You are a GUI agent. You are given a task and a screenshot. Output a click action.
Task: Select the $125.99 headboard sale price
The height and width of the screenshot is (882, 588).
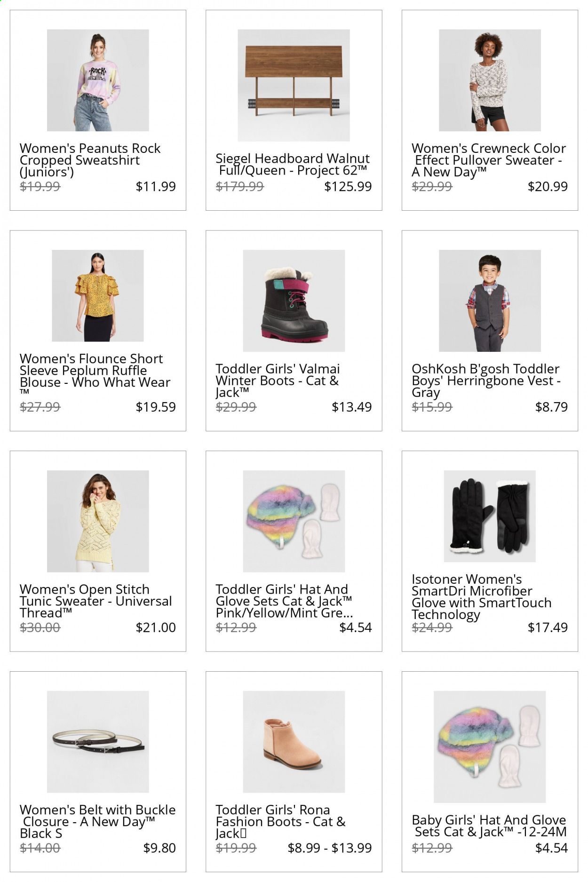(348, 186)
